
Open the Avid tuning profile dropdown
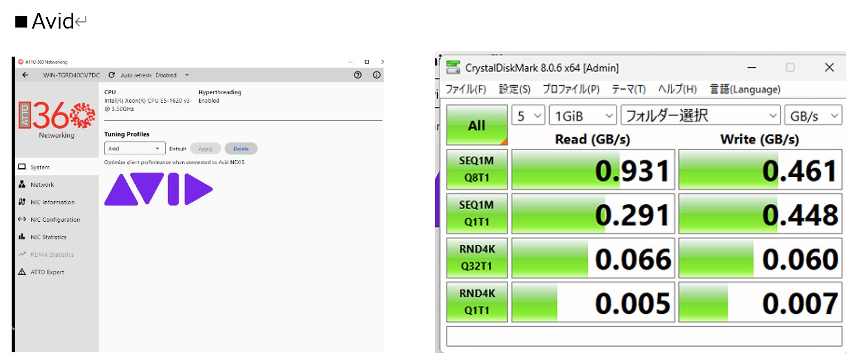(x=135, y=149)
